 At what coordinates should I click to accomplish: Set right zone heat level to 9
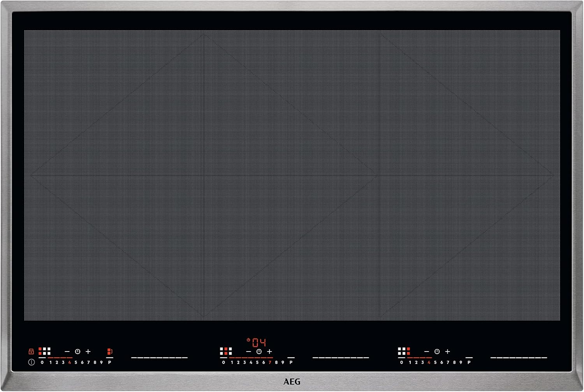pos(461,362)
